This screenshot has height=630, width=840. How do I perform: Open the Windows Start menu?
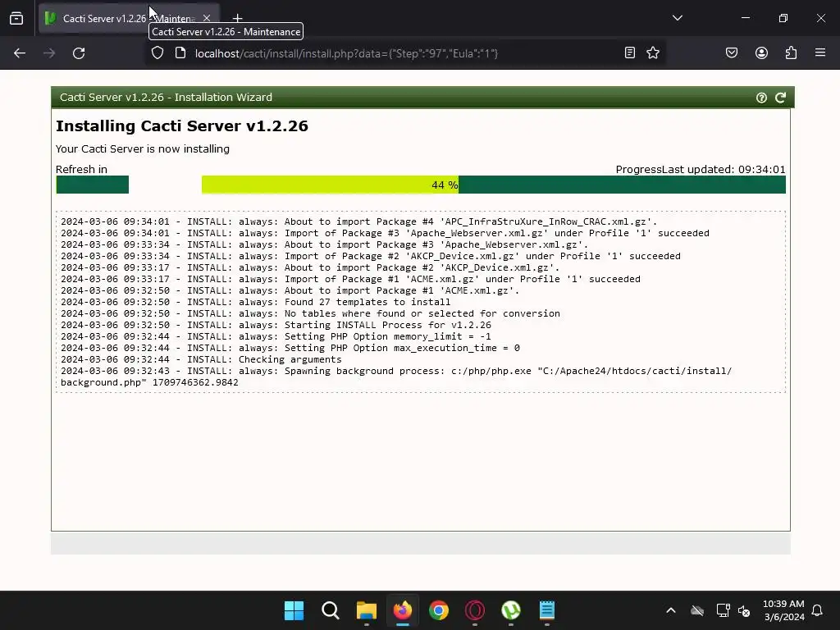click(x=294, y=610)
